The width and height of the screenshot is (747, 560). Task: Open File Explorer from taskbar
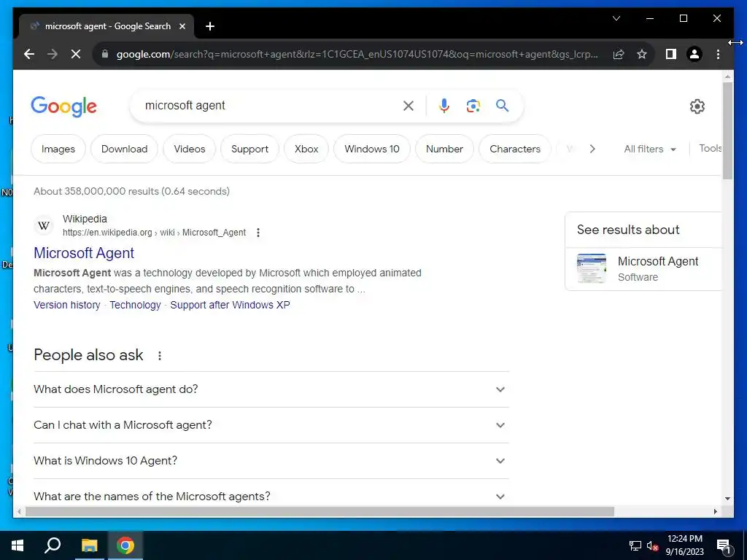pos(89,545)
